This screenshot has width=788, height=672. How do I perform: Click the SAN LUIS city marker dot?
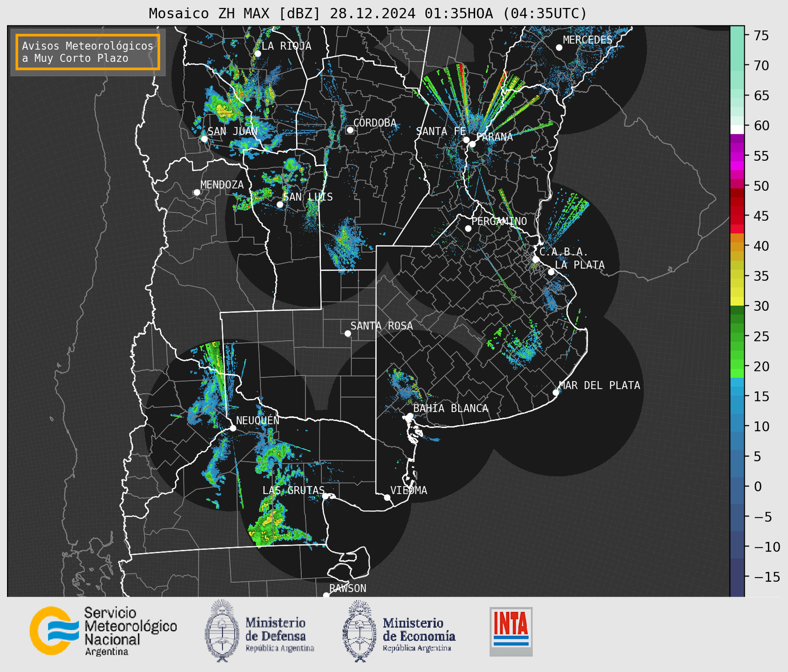[280, 204]
